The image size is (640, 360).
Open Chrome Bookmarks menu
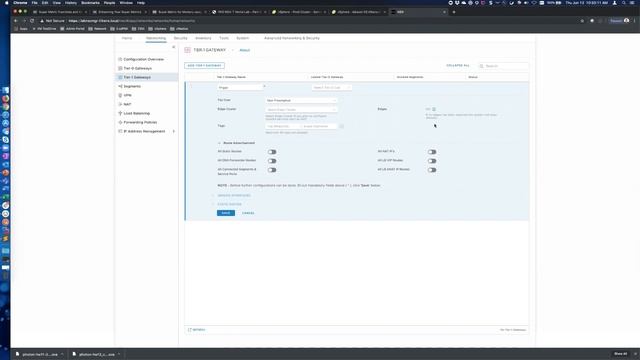pyautogui.click(x=90, y=2)
